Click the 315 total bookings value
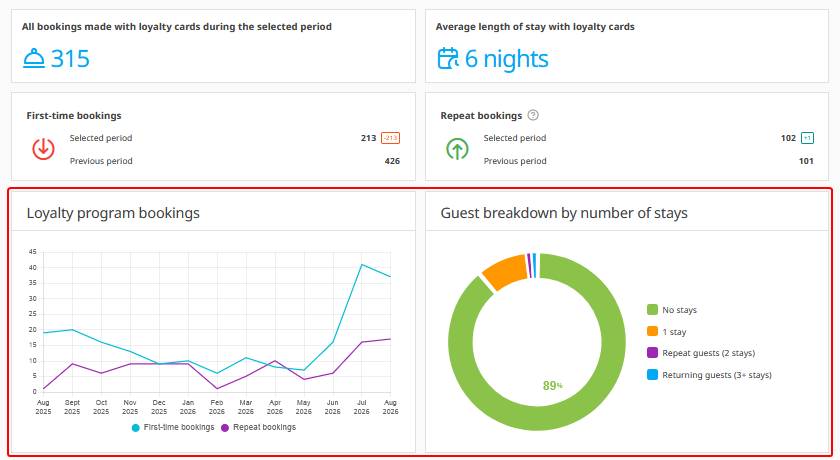This screenshot has width=840, height=460. (x=70, y=58)
